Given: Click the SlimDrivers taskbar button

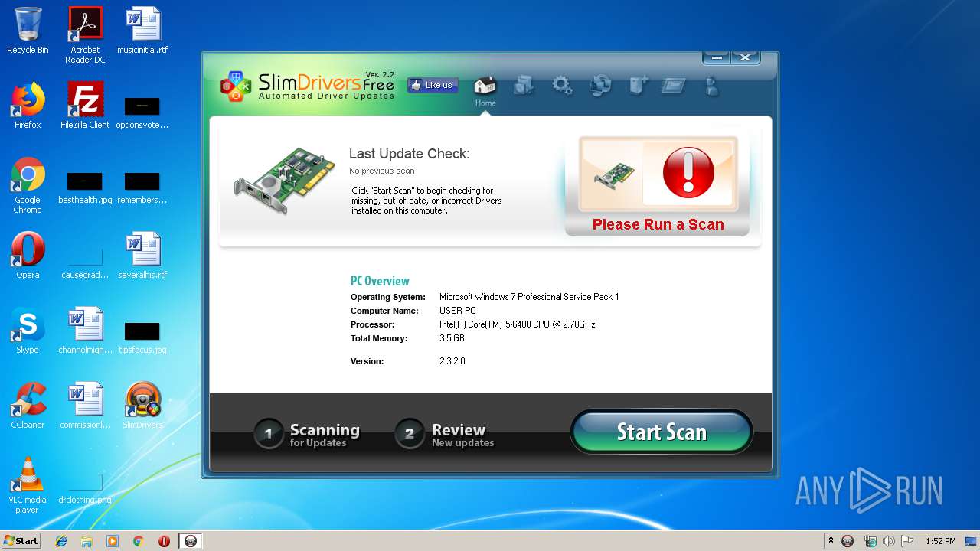Looking at the screenshot, I should pyautogui.click(x=190, y=541).
